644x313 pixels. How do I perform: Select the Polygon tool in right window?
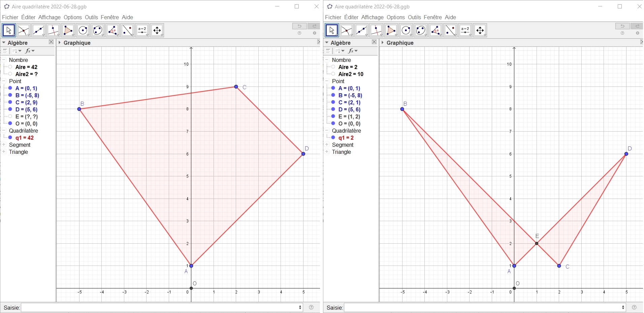391,30
